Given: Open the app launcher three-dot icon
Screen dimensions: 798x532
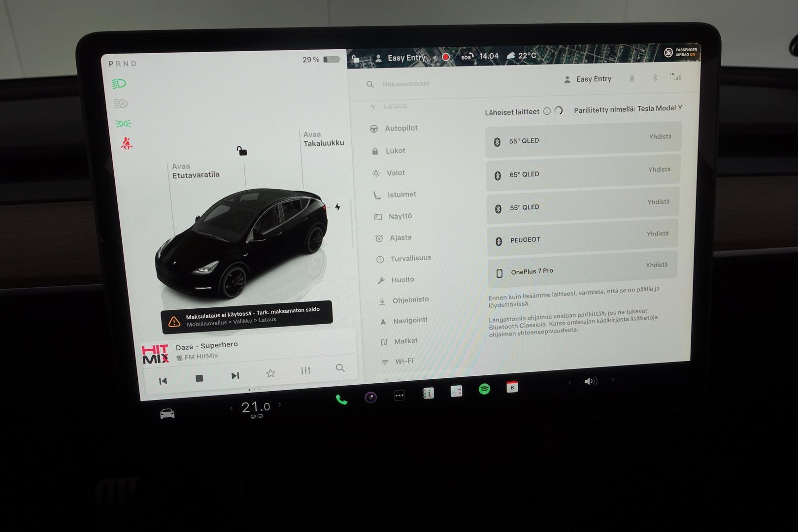Looking at the screenshot, I should [399, 396].
